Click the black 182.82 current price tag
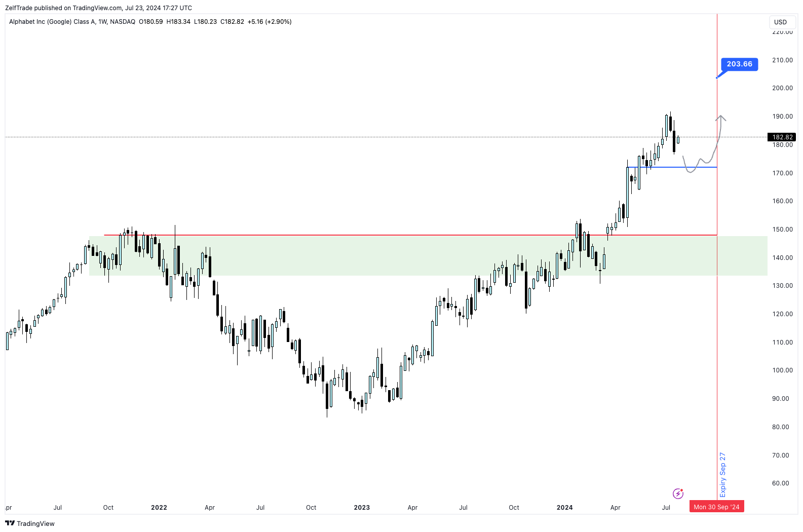 tap(782, 137)
